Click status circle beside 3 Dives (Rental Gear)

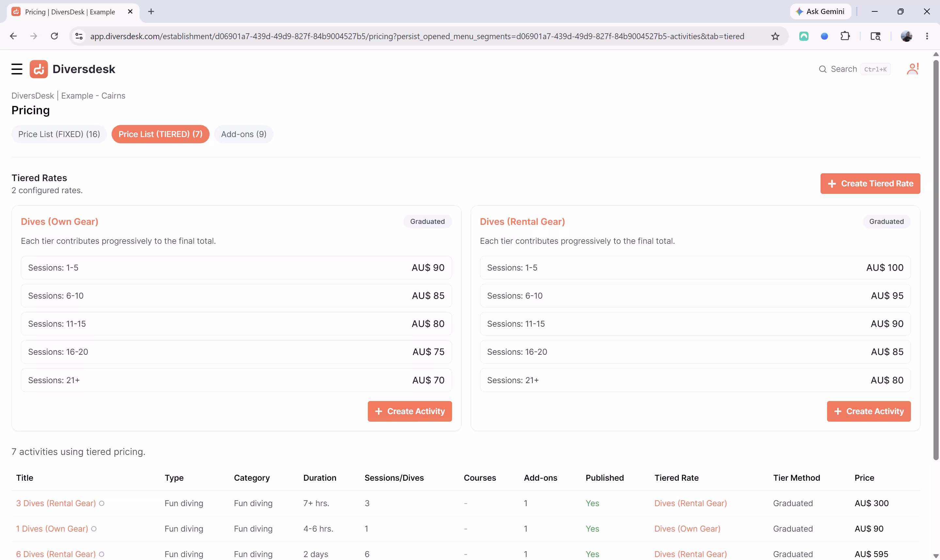tap(102, 504)
